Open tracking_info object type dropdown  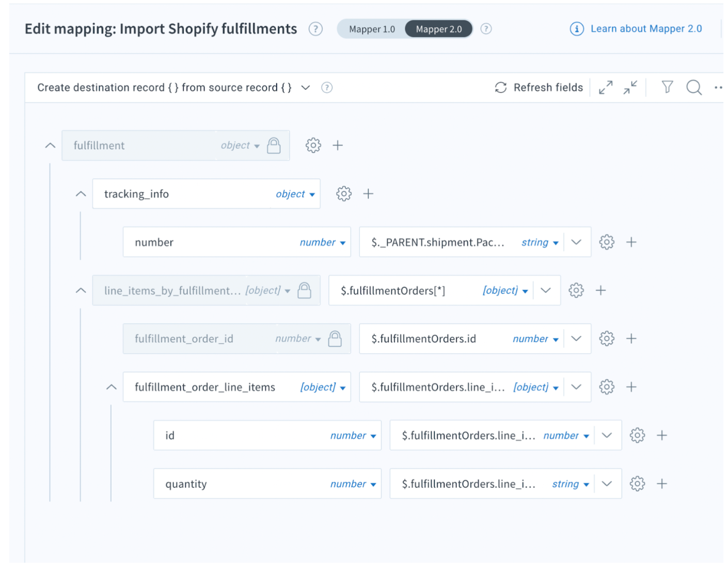(x=295, y=194)
